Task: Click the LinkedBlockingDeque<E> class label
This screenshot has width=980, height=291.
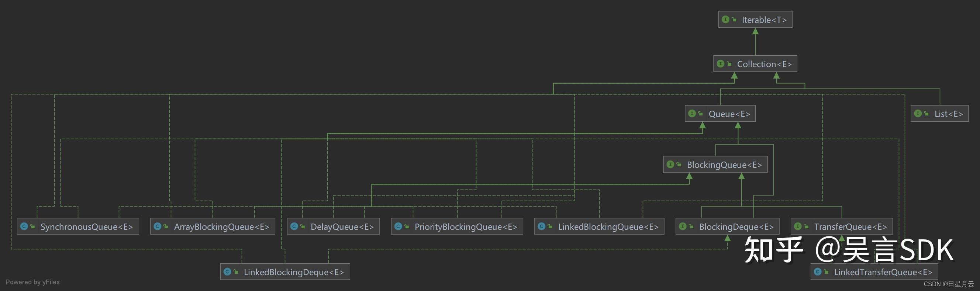Action: (x=294, y=272)
